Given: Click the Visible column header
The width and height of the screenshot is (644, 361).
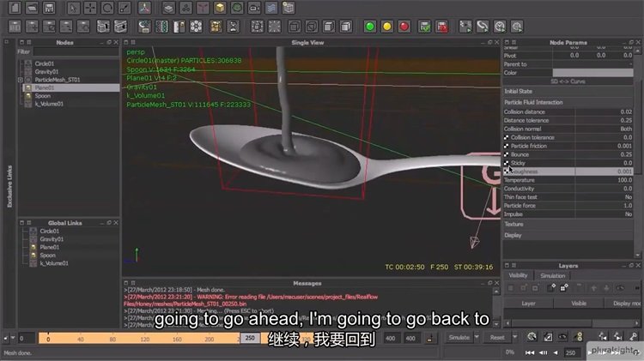Looking at the screenshot, I should [579, 304].
